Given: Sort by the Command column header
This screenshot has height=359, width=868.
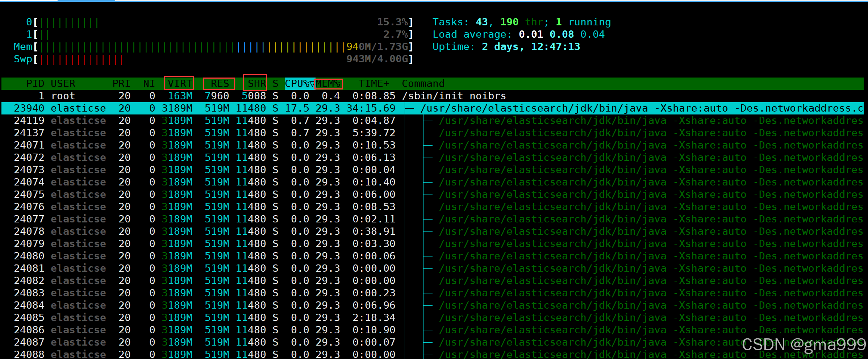Looking at the screenshot, I should [x=423, y=84].
